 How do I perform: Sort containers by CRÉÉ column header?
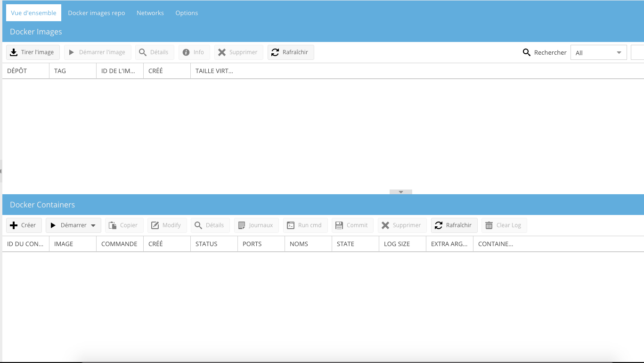[x=167, y=244]
